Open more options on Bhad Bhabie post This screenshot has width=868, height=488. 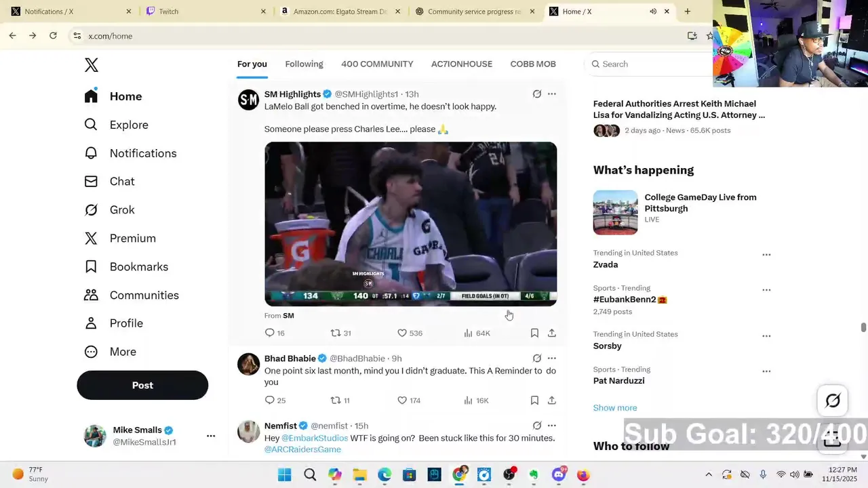click(x=552, y=359)
